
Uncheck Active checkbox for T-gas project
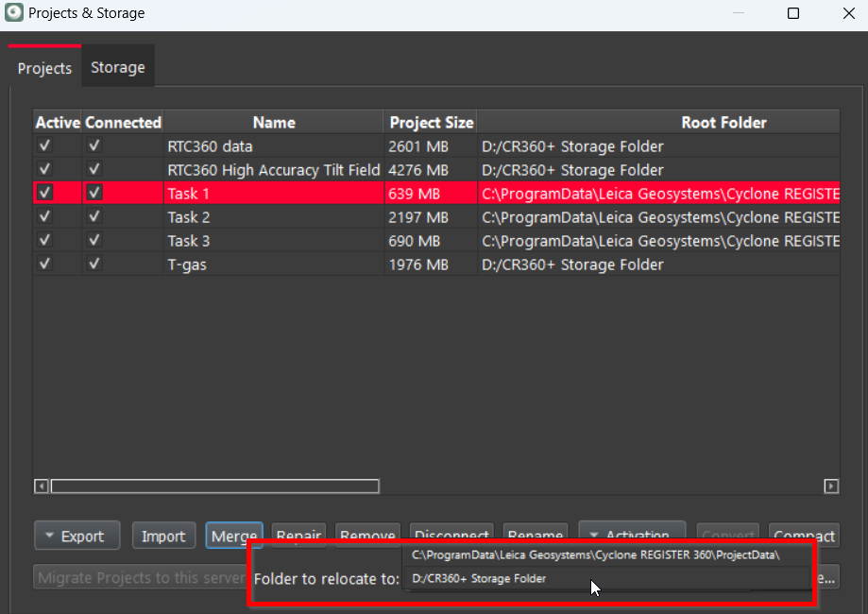[44, 264]
